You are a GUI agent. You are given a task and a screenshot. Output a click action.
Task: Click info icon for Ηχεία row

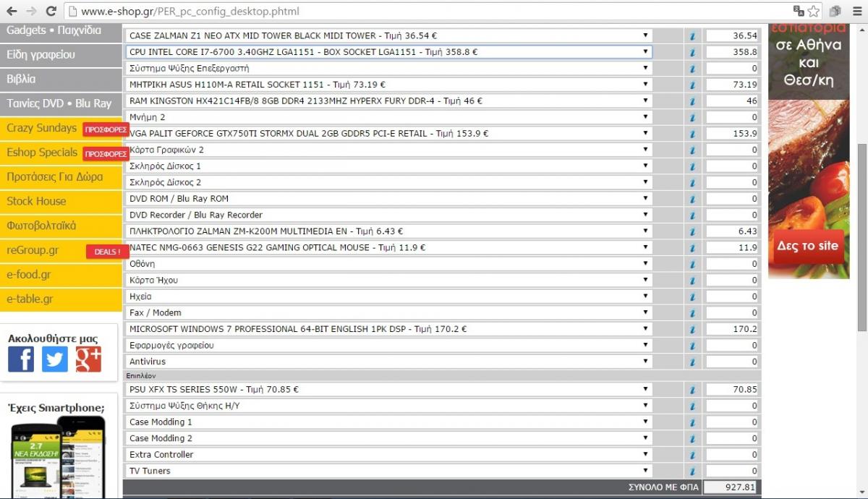[693, 297]
